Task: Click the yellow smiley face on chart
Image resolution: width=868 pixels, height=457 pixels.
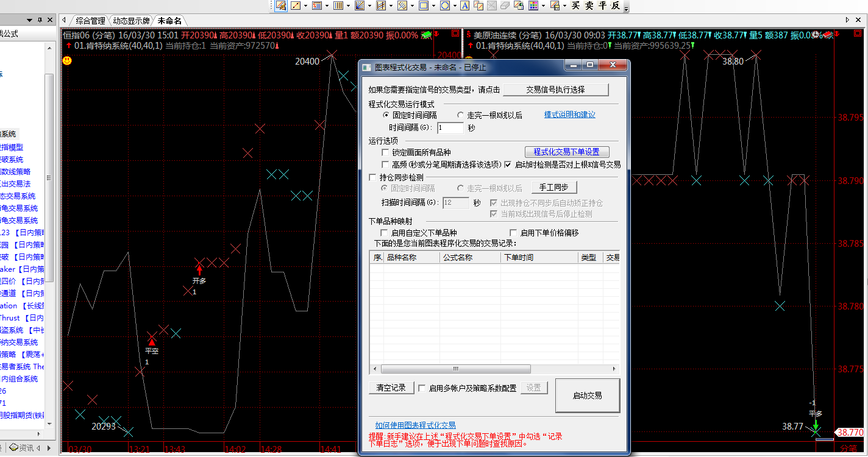Action: tap(67, 60)
